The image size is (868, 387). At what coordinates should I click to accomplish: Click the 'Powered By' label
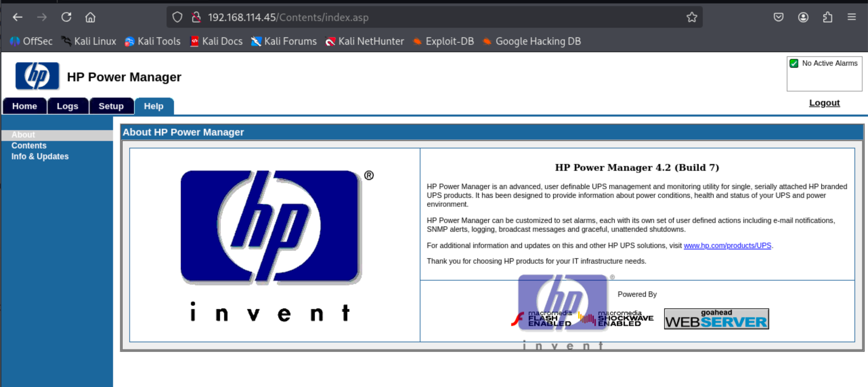pos(637,294)
